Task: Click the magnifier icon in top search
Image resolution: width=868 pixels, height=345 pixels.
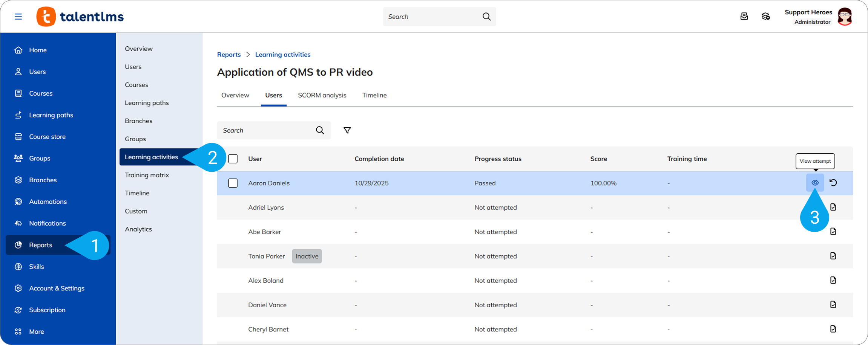Action: [x=486, y=17]
